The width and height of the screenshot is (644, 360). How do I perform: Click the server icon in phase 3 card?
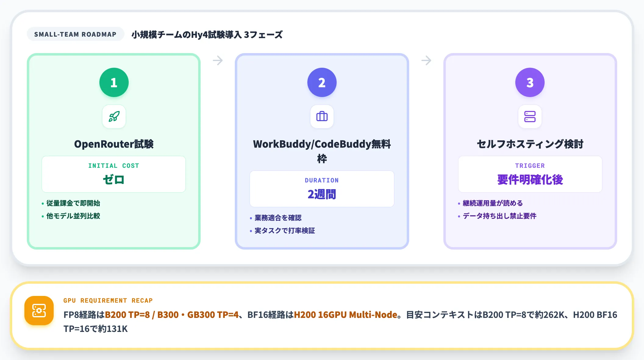click(530, 117)
